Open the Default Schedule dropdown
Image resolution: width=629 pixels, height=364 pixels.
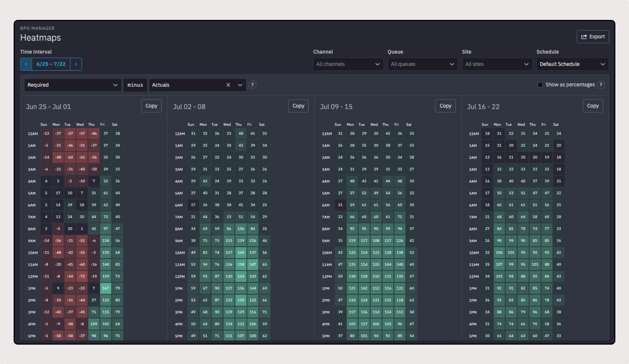coord(572,64)
